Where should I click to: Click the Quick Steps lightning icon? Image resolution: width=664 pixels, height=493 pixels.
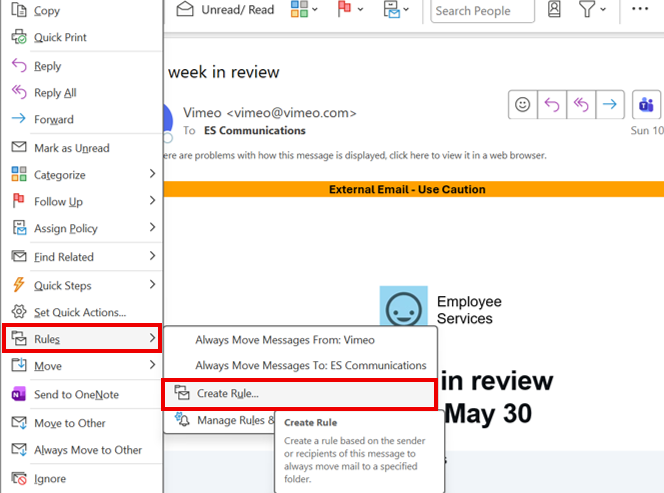19,284
